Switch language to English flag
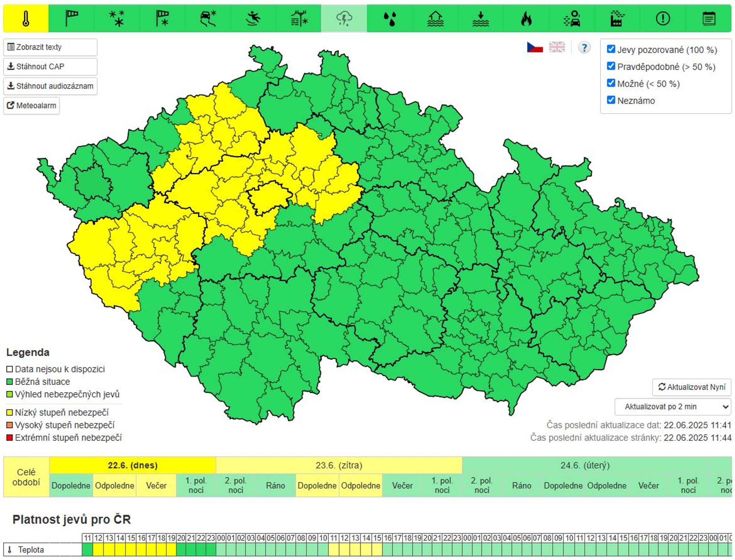 coord(557,47)
